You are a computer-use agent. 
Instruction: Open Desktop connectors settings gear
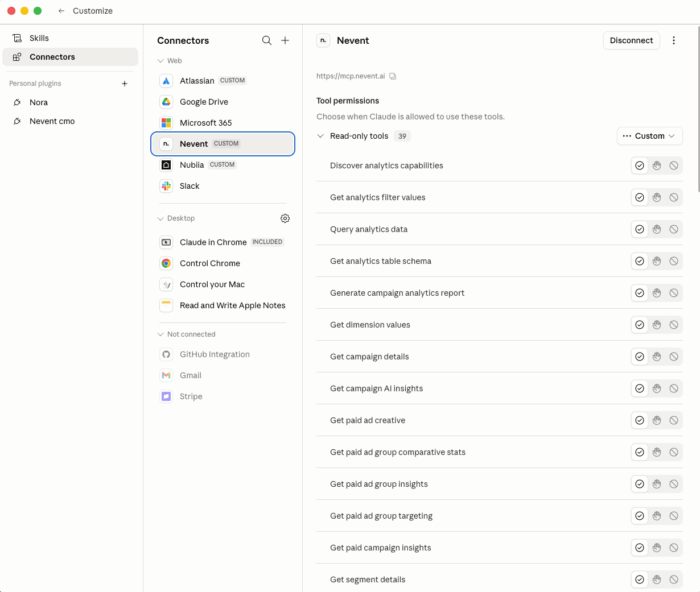tap(285, 218)
